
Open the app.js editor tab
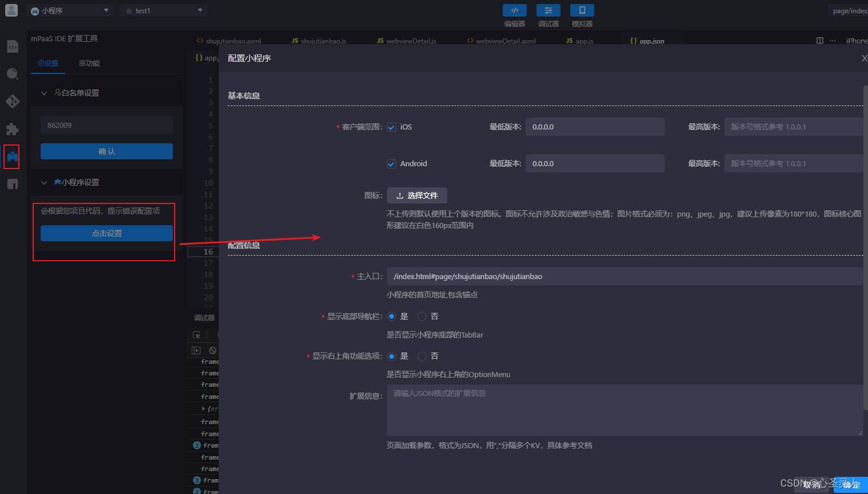click(580, 41)
